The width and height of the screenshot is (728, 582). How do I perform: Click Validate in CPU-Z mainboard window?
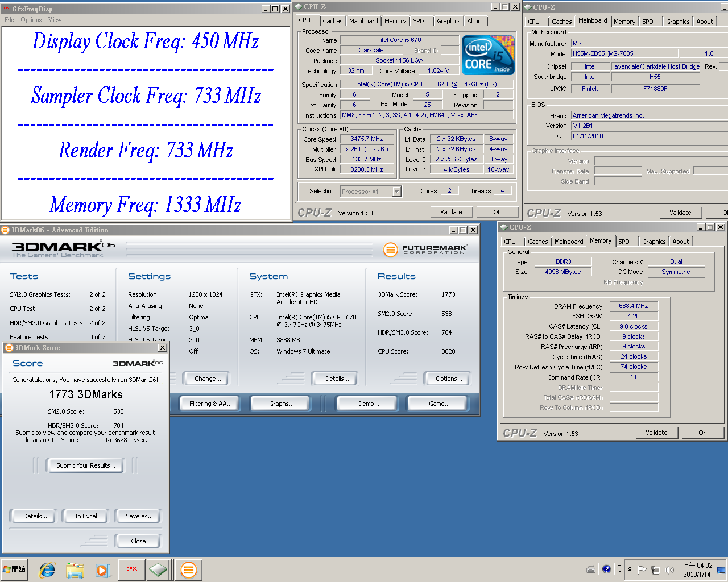(x=681, y=213)
